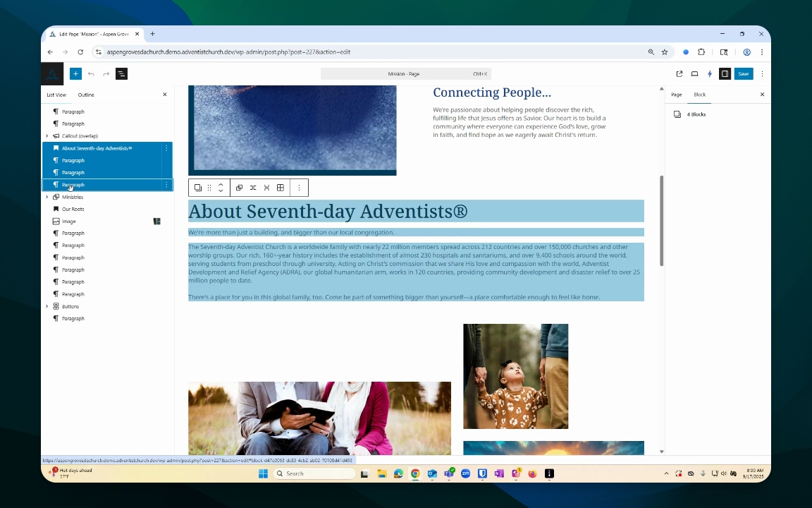Image resolution: width=812 pixels, height=508 pixels.
Task: Redo the last editor change
Action: [106, 73]
